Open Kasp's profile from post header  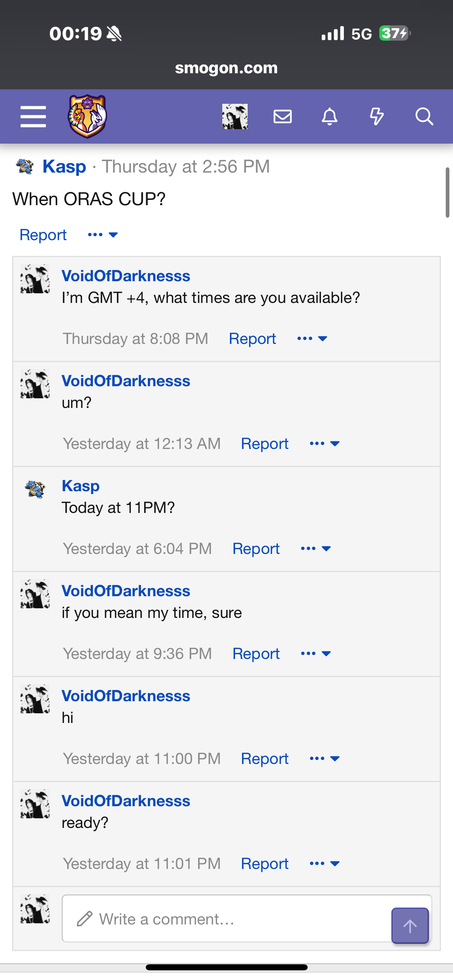64,167
